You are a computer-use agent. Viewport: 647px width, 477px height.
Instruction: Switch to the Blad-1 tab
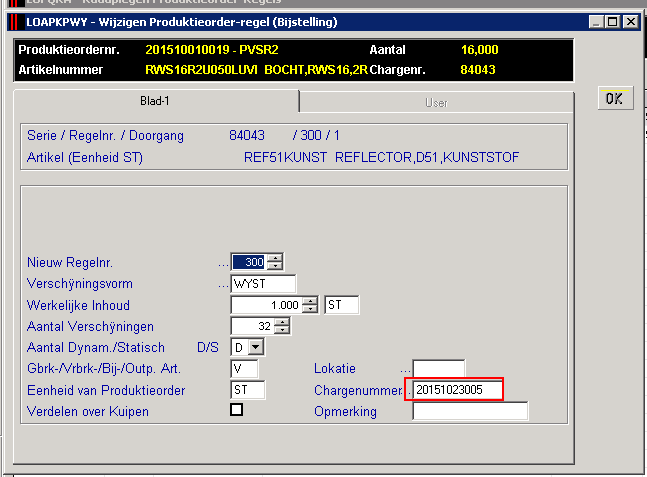(x=155, y=101)
